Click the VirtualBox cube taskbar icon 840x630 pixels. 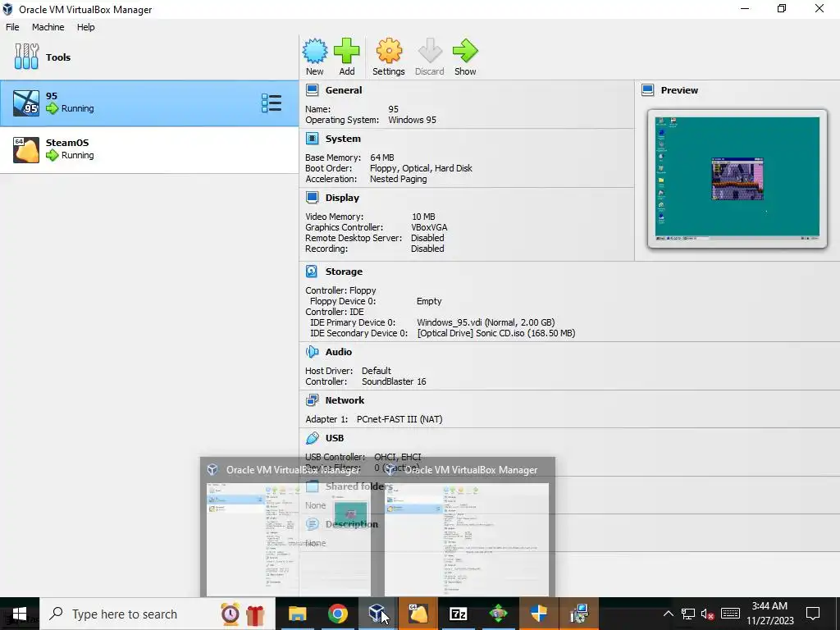377,614
